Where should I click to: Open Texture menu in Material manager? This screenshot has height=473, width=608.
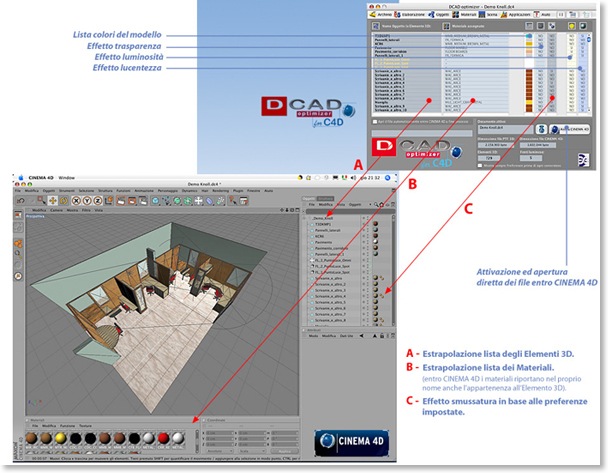click(85, 426)
